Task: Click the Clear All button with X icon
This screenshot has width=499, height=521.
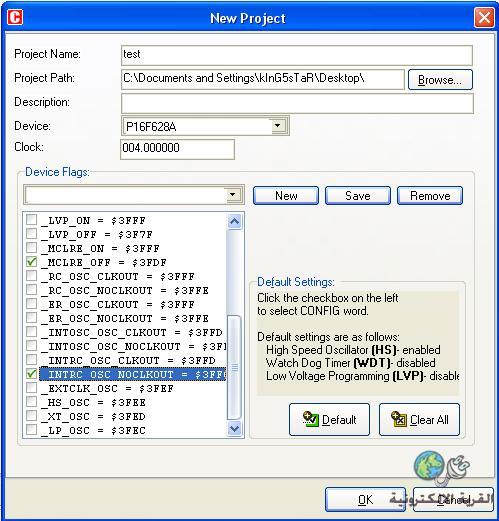Action: [x=419, y=419]
